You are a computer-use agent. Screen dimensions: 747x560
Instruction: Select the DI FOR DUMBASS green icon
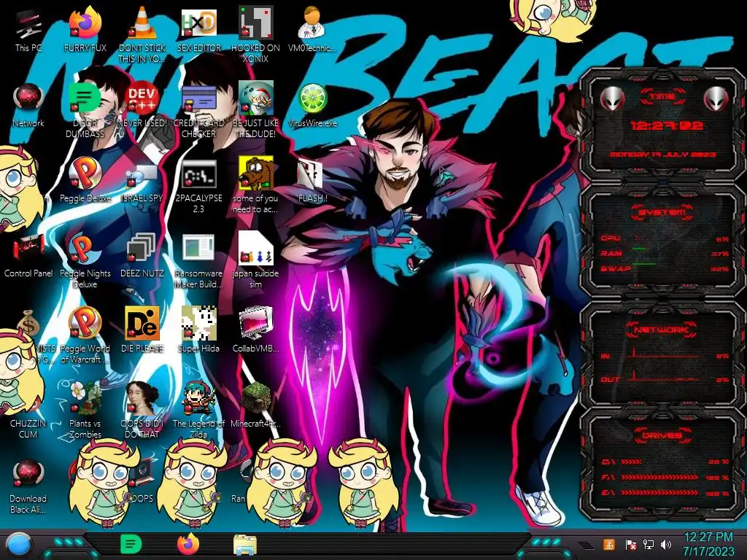pyautogui.click(x=85, y=110)
